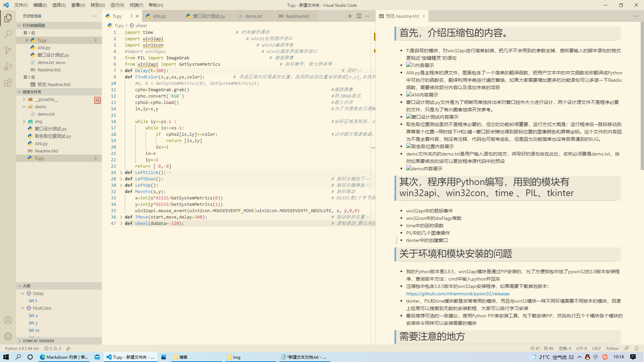Image resolution: width=644 pixels, height=362 pixels.
Task: Expand the __pycache__ folder
Action: tap(24, 99)
